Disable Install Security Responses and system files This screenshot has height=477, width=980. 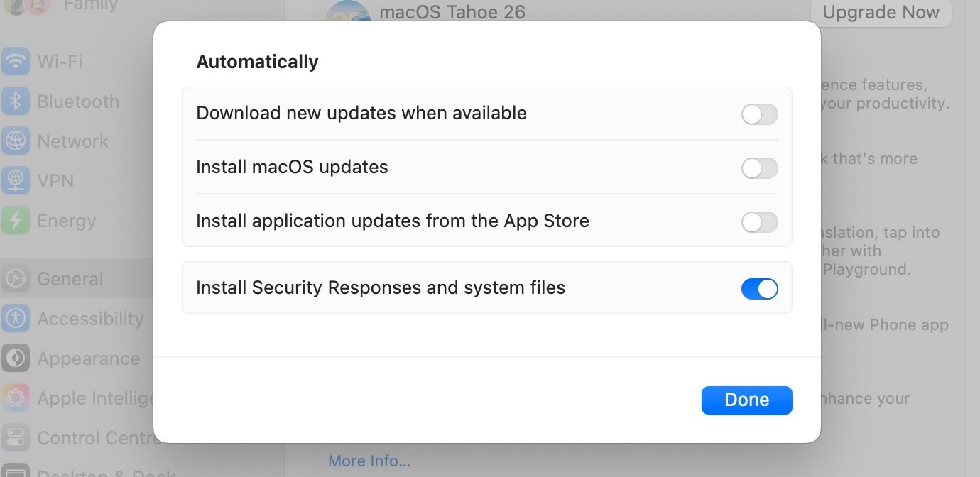760,289
